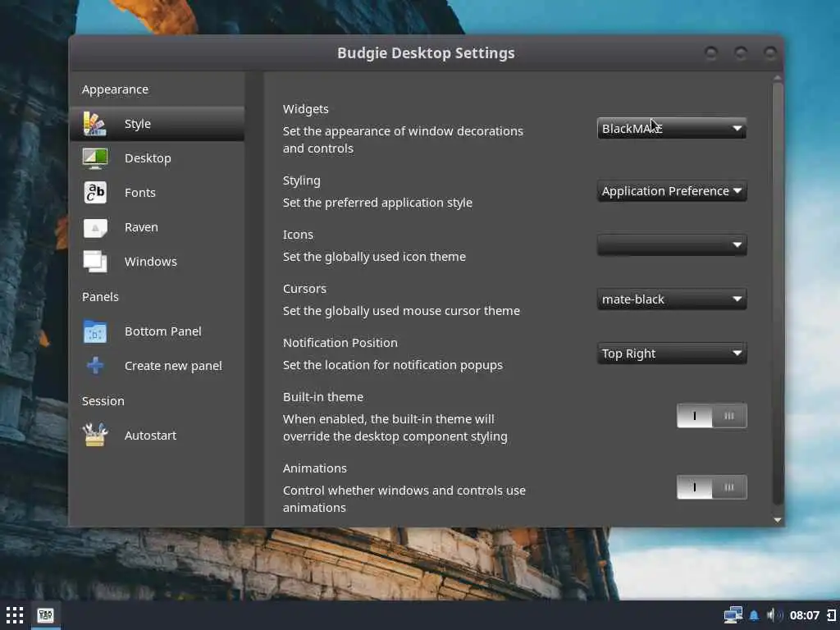840x630 pixels.
Task: Select Raven in the sidebar
Action: (x=157, y=227)
